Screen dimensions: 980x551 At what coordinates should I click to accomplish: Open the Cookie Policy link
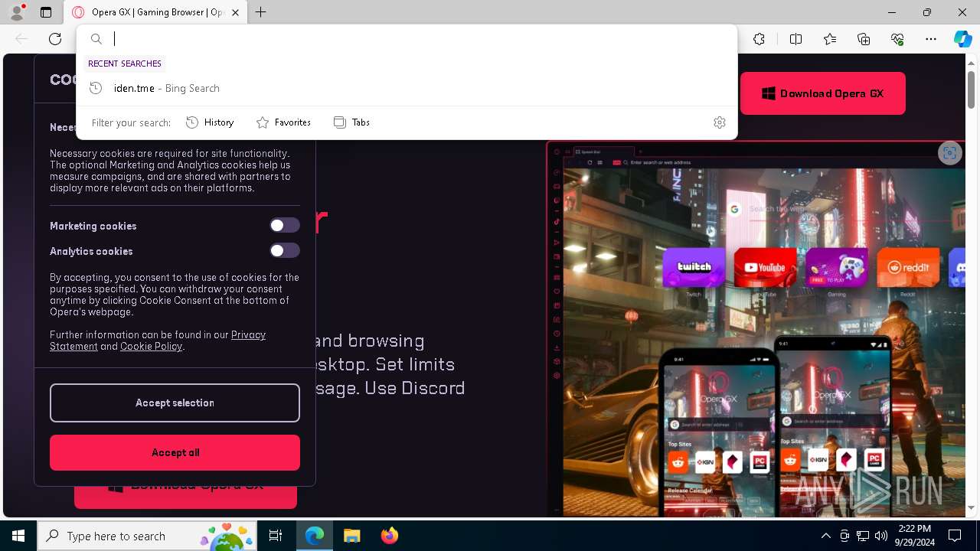tap(152, 346)
